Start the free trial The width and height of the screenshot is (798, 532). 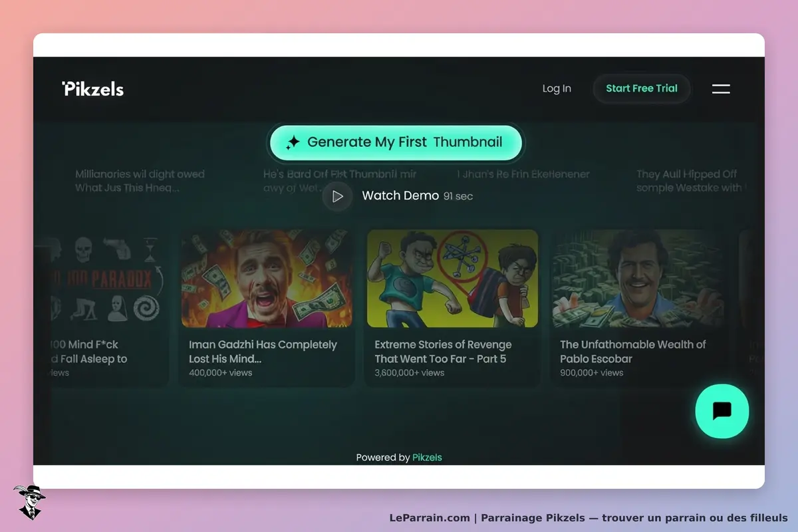[642, 88]
